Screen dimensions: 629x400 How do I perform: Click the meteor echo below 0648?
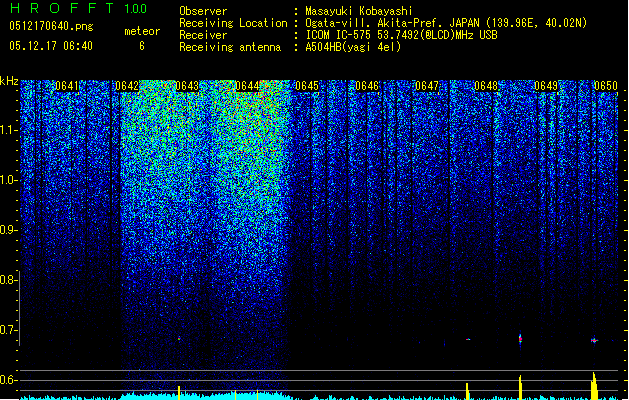[468, 339]
